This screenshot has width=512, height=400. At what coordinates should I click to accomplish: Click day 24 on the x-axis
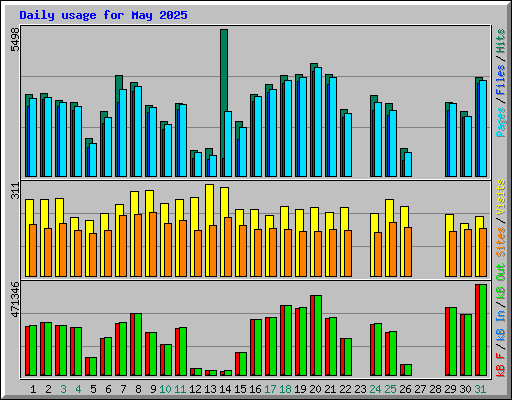point(375,389)
